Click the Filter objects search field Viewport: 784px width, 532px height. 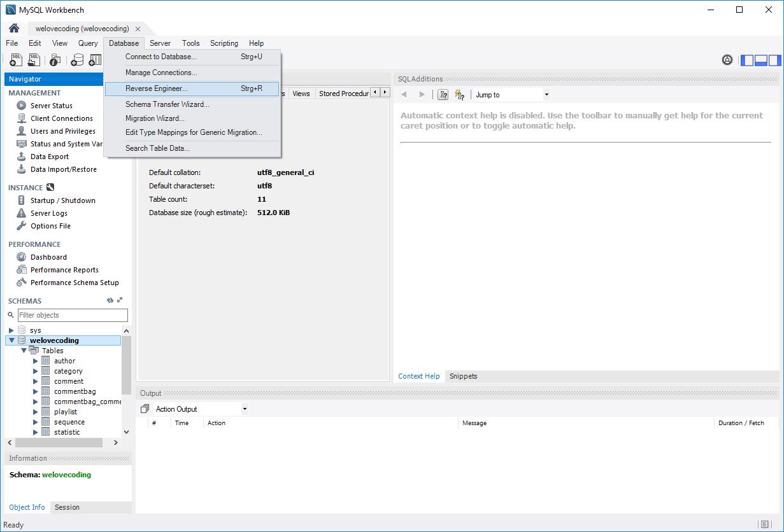(x=73, y=315)
